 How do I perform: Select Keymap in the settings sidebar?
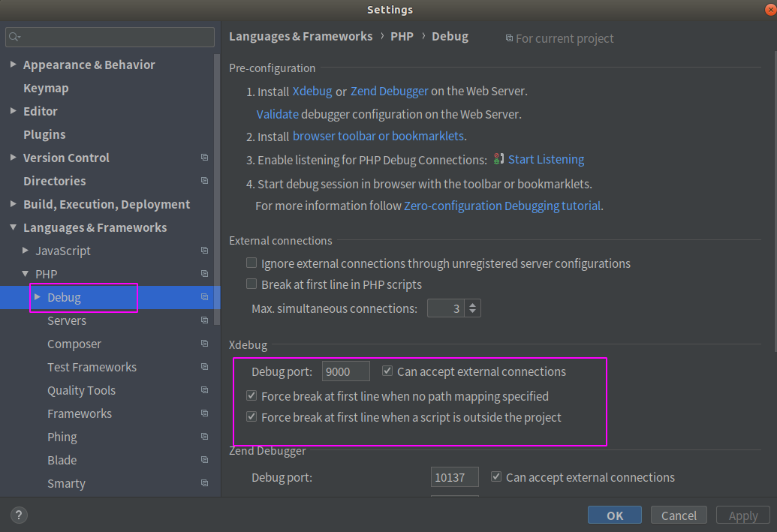47,88
